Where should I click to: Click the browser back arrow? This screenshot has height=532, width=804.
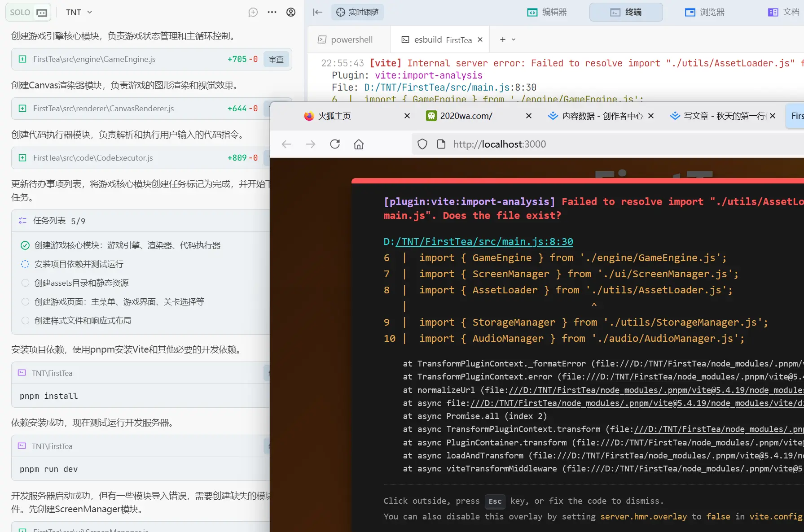286,144
